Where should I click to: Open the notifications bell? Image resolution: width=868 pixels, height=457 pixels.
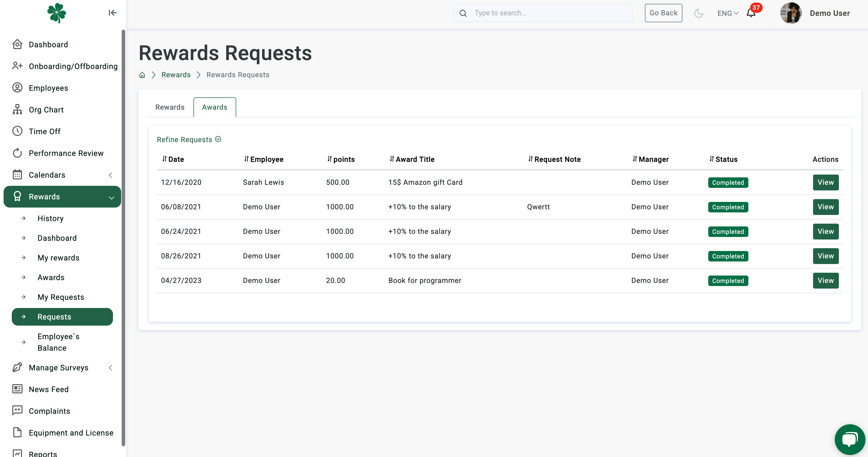coord(751,13)
